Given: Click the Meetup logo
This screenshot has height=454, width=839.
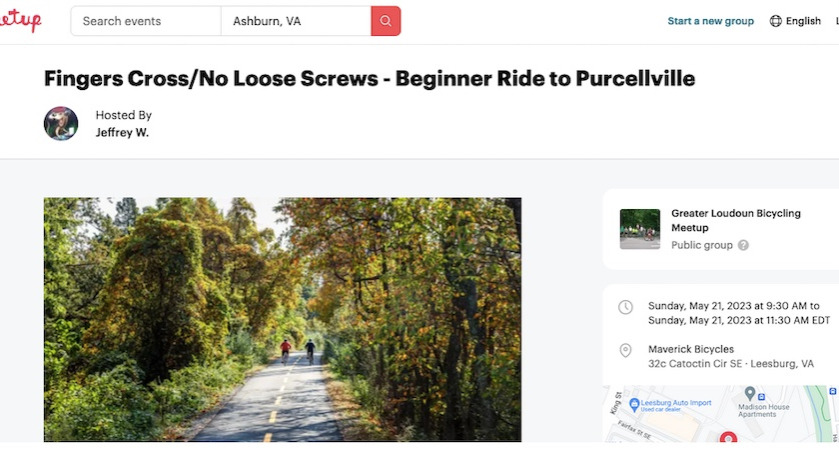Looking at the screenshot, I should (x=20, y=21).
